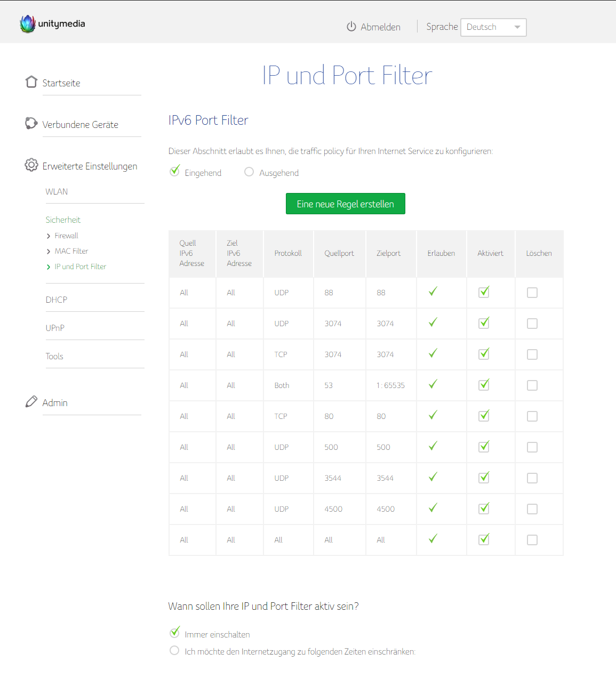Click Erlauben checkmark in UDP 3074 row
This screenshot has height=678, width=616.
click(x=433, y=322)
